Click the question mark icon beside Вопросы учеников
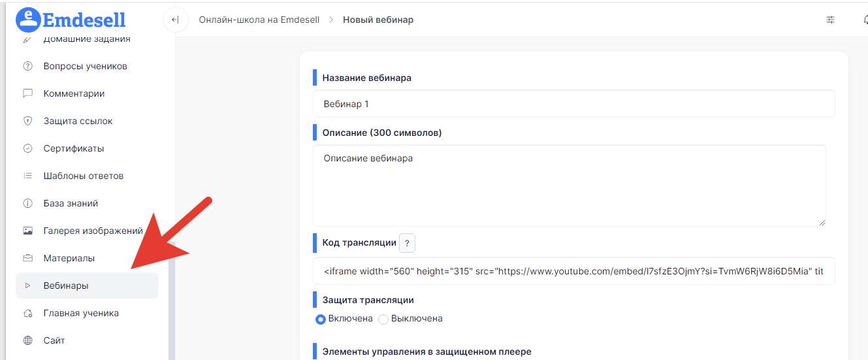 pos(27,66)
